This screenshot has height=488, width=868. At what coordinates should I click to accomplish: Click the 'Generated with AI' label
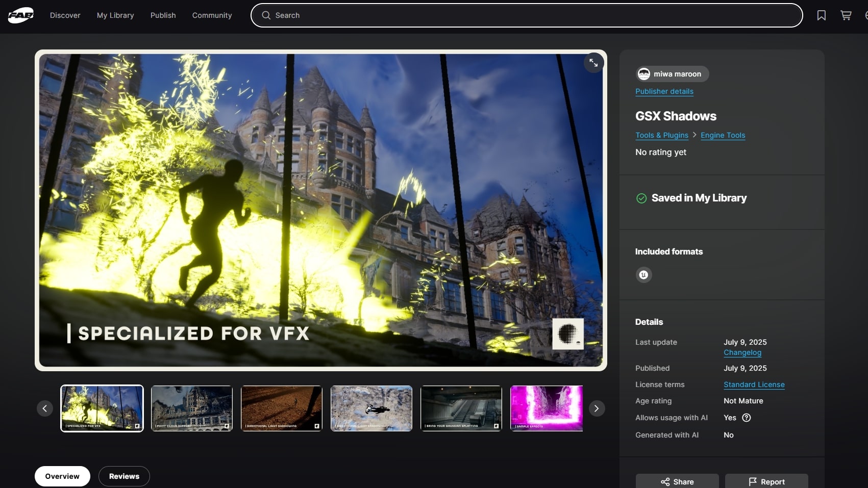[667, 435]
